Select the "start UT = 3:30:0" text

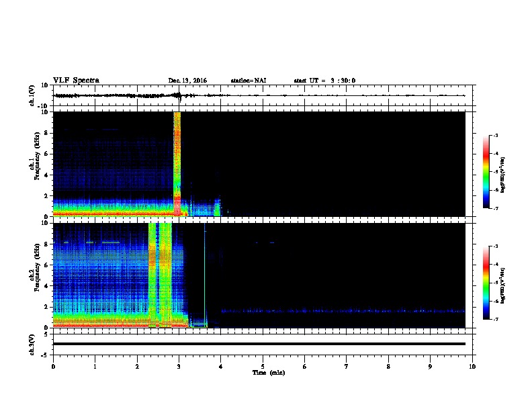click(x=324, y=81)
